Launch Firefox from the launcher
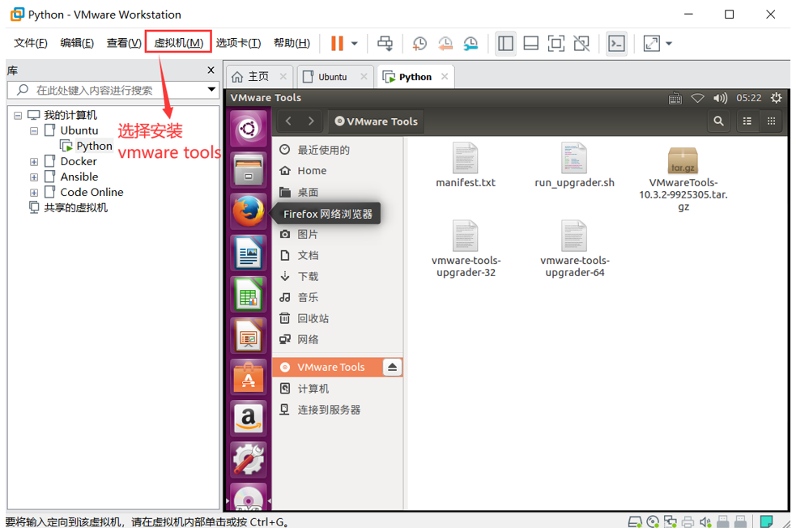Image resolution: width=792 pixels, height=532 pixels. (x=248, y=211)
